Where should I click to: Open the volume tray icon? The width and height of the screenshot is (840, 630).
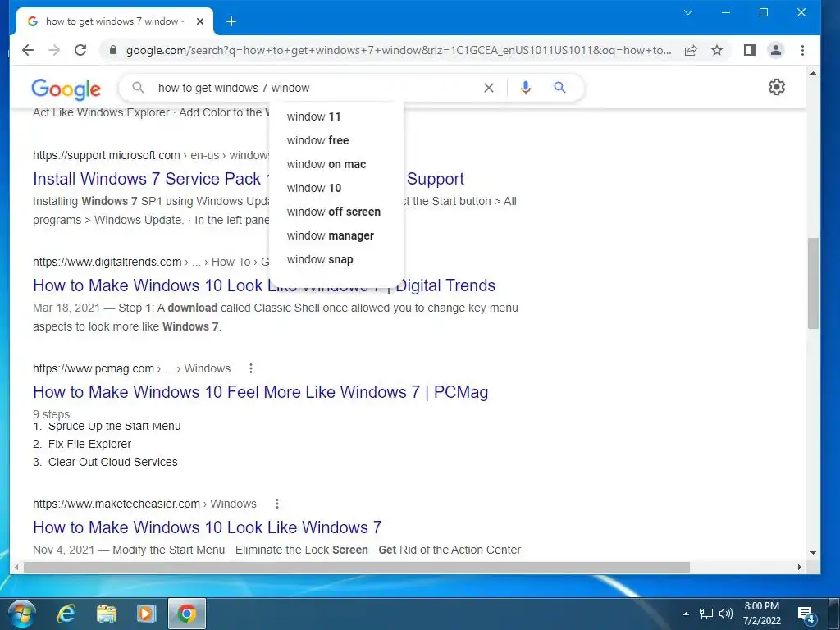[x=726, y=614]
